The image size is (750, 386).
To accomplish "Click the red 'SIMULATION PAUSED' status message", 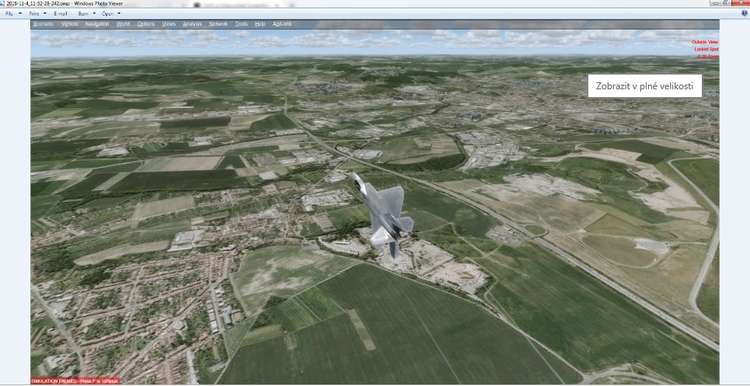I will (75, 381).
